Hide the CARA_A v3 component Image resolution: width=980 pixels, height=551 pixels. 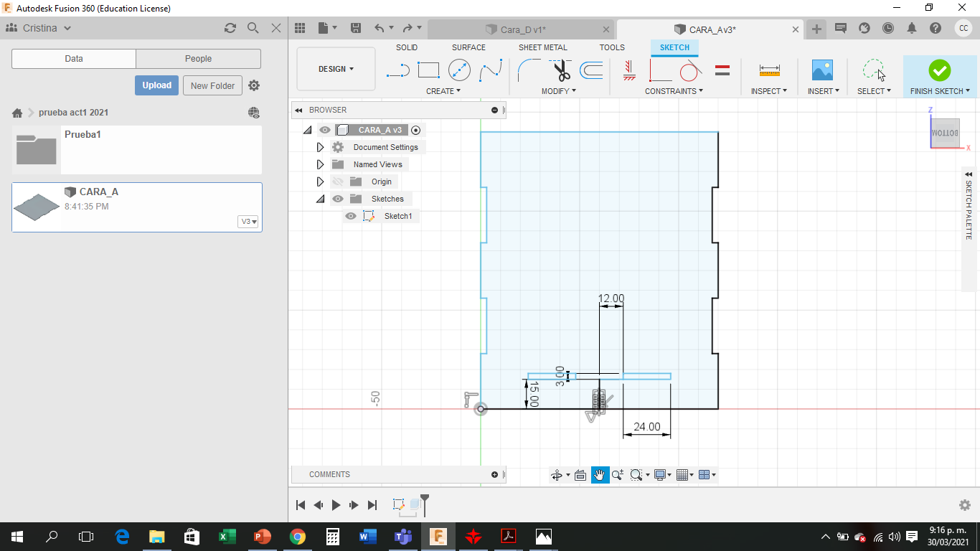[325, 130]
